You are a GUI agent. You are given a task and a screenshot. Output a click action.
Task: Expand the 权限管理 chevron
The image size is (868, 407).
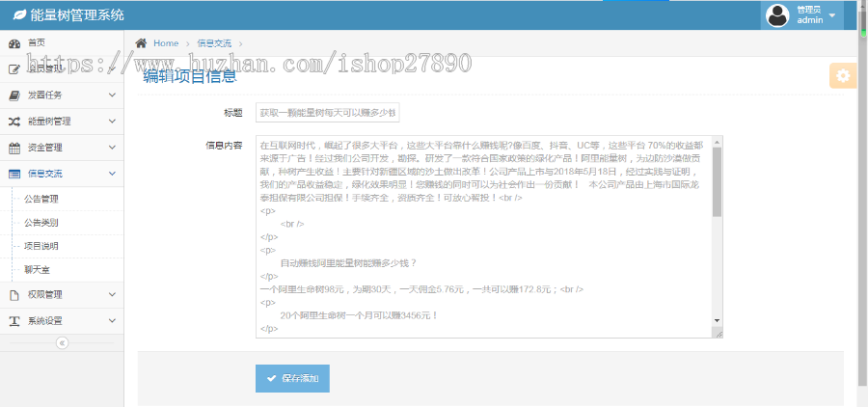coord(113,294)
